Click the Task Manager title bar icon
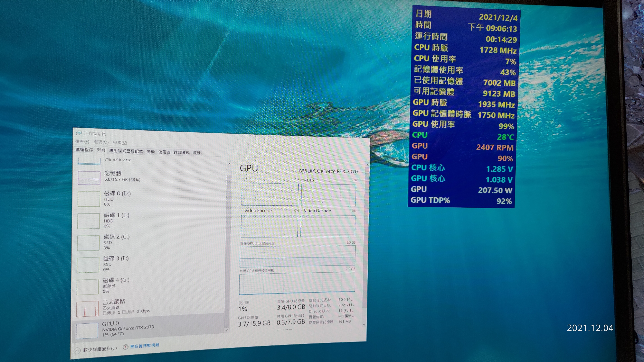 [x=79, y=133]
